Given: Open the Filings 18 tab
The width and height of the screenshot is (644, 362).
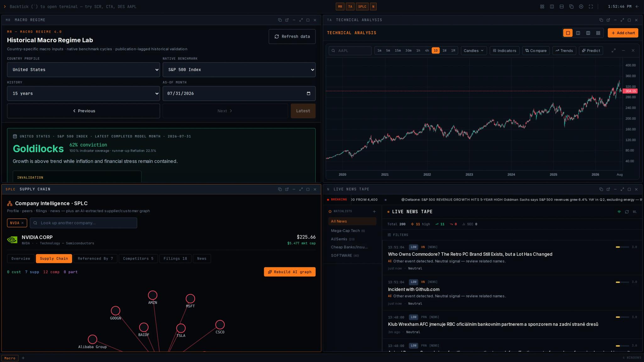Looking at the screenshot, I should click(175, 259).
